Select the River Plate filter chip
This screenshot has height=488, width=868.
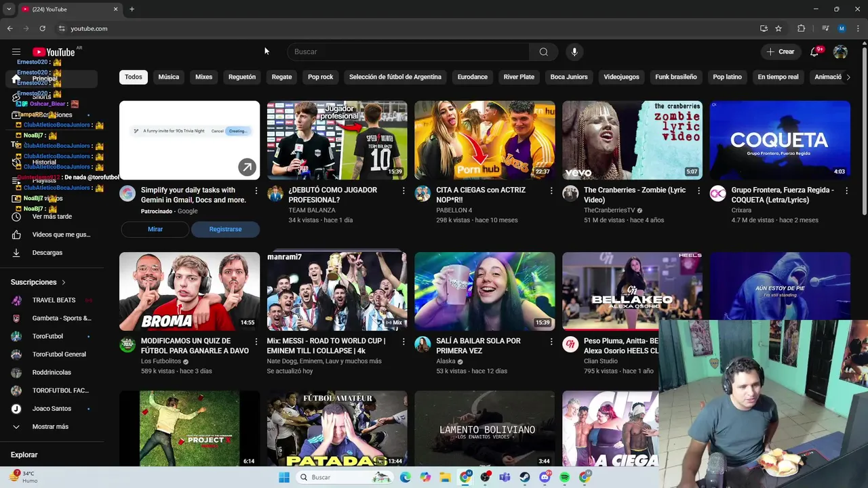(x=519, y=77)
